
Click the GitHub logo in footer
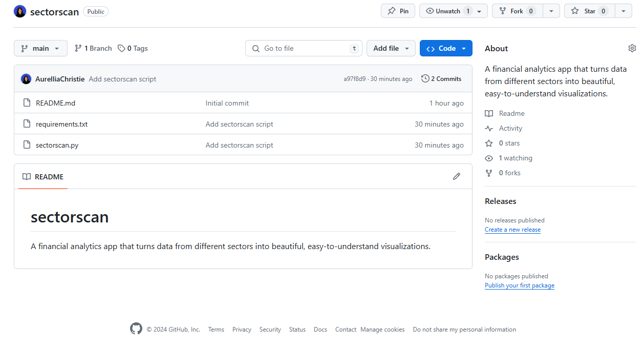tap(136, 329)
